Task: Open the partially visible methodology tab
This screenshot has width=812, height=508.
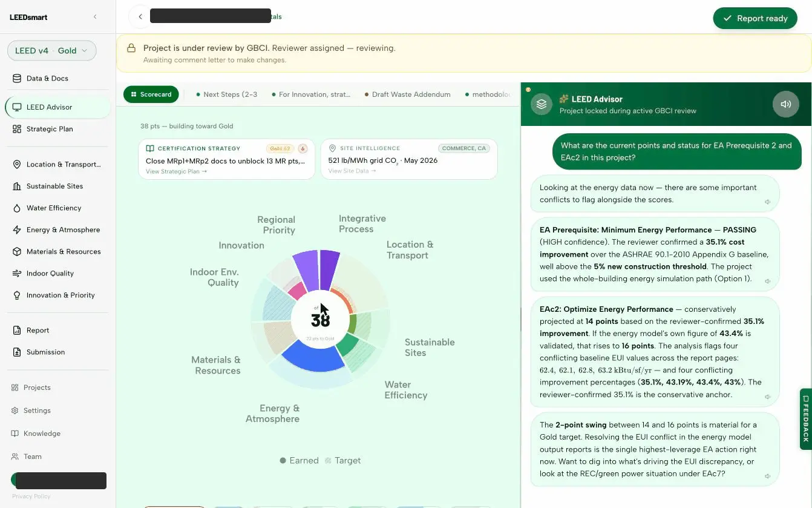Action: point(488,94)
